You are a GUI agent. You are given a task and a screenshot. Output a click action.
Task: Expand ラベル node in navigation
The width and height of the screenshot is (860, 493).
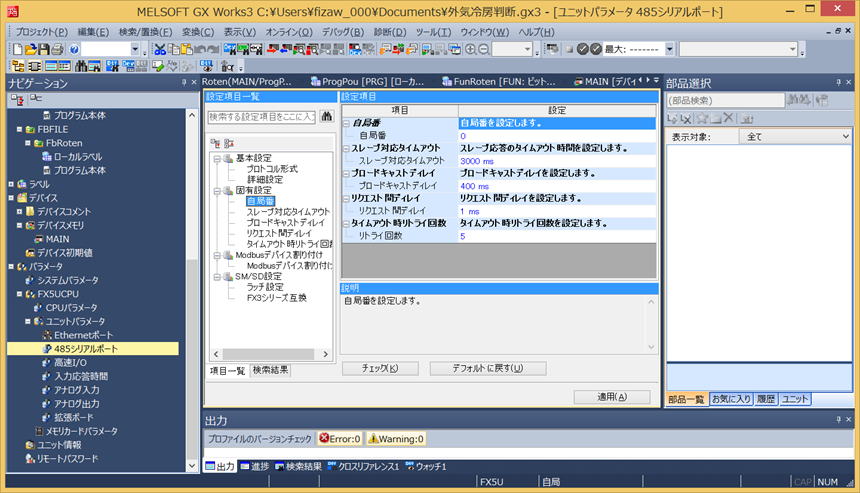(11, 184)
